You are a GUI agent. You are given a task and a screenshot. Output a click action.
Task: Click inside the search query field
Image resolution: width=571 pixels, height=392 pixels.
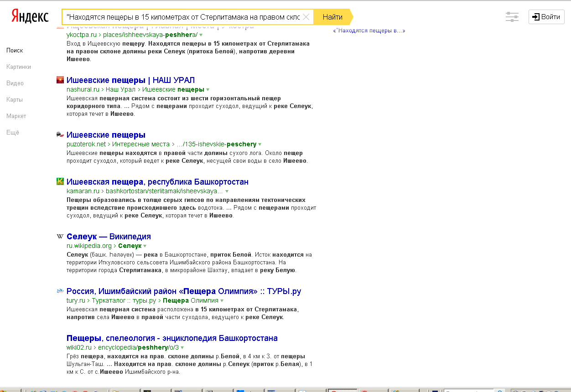pyautogui.click(x=182, y=17)
